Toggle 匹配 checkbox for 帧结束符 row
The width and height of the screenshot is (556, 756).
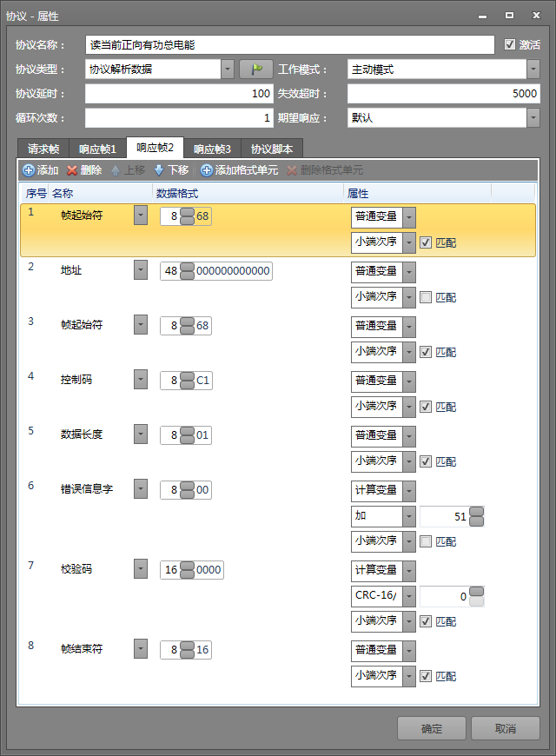[x=426, y=676]
